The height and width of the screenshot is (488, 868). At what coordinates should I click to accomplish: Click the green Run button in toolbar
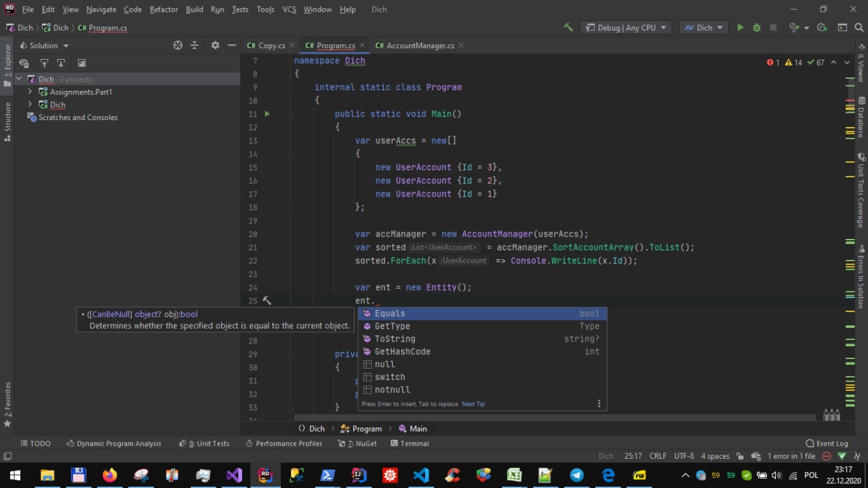[x=740, y=28]
